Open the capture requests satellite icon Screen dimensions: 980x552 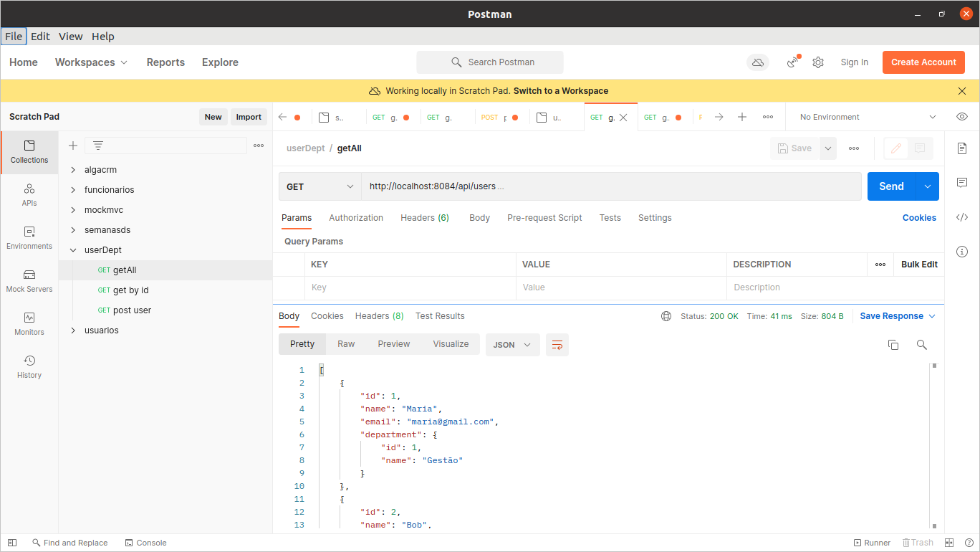click(793, 62)
